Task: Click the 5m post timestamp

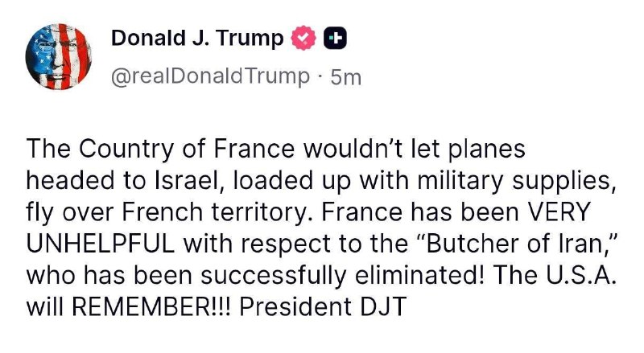Action: point(346,76)
